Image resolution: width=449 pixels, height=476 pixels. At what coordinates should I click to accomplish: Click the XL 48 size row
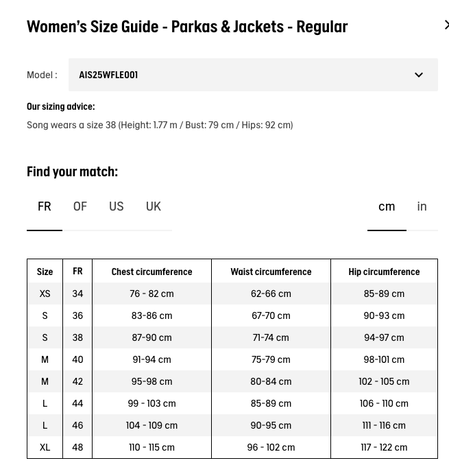pyautogui.click(x=232, y=447)
